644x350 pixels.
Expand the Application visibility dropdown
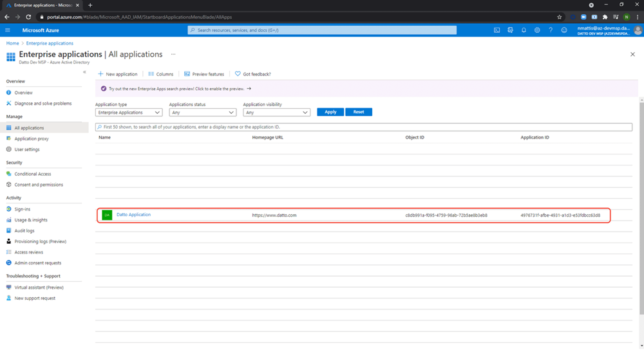[276, 113]
